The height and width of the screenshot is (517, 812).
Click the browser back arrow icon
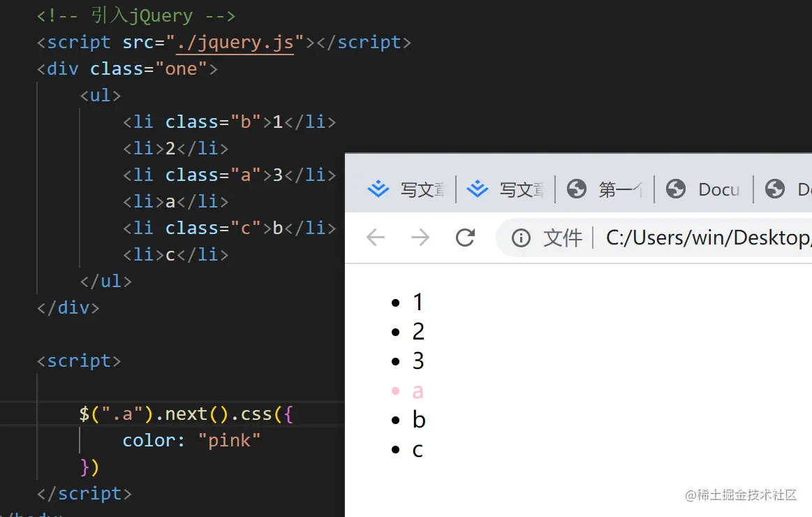tap(376, 238)
